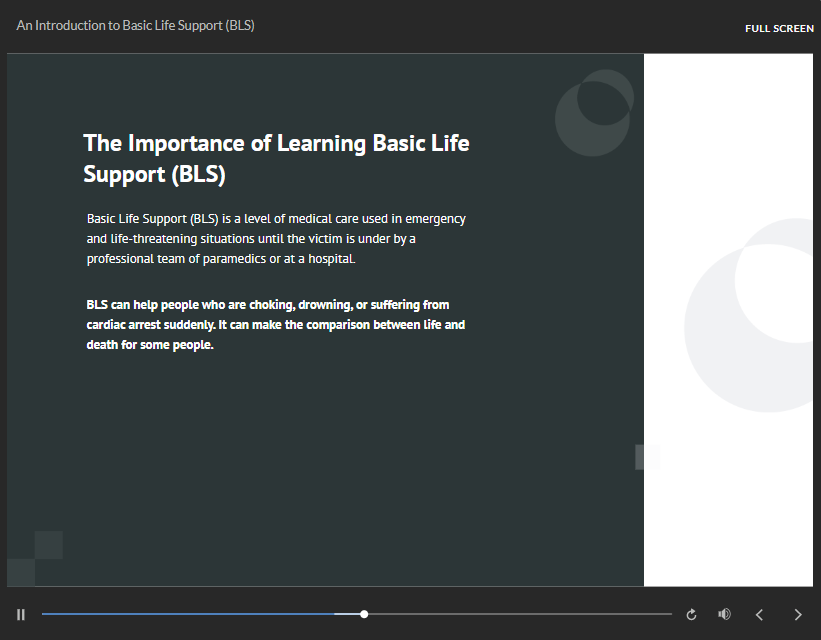
Task: Click the checkered squares decoration at slide bottom-left
Action: [35, 558]
